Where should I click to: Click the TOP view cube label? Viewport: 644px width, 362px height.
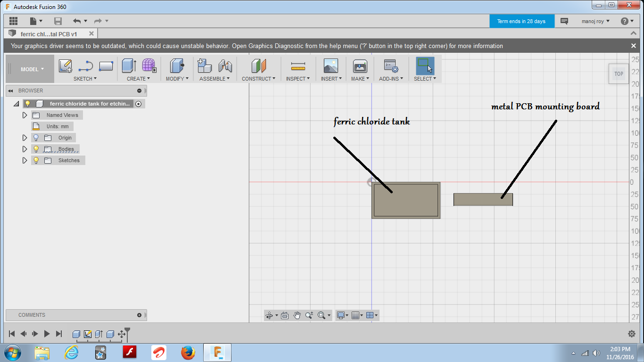point(618,74)
